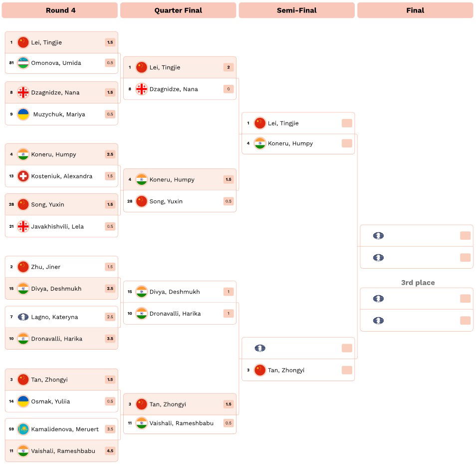Click Ukraine flag beside Muzychuk, Mariya
Image resolution: width=476 pixels, height=465 pixels.
tap(23, 114)
